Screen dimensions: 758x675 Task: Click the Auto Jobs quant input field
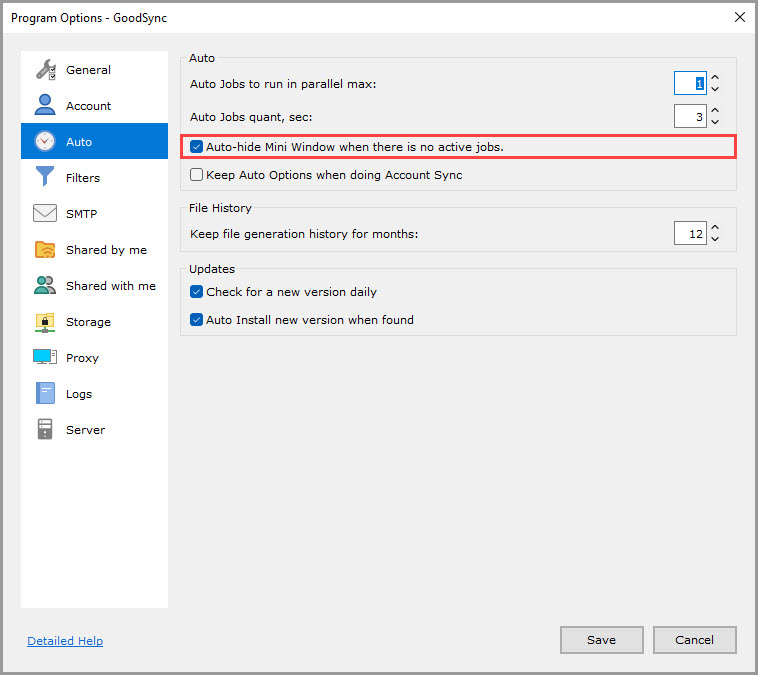coord(690,116)
